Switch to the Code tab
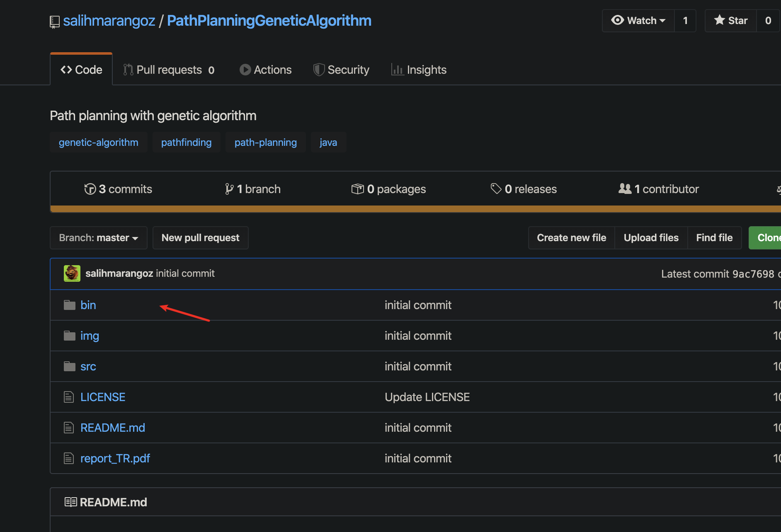 pos(81,70)
